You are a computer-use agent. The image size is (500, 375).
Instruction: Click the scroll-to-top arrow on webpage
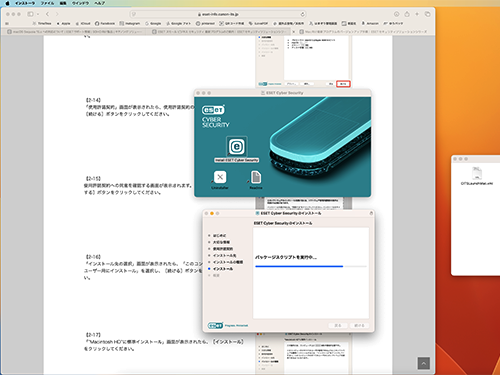[424, 363]
